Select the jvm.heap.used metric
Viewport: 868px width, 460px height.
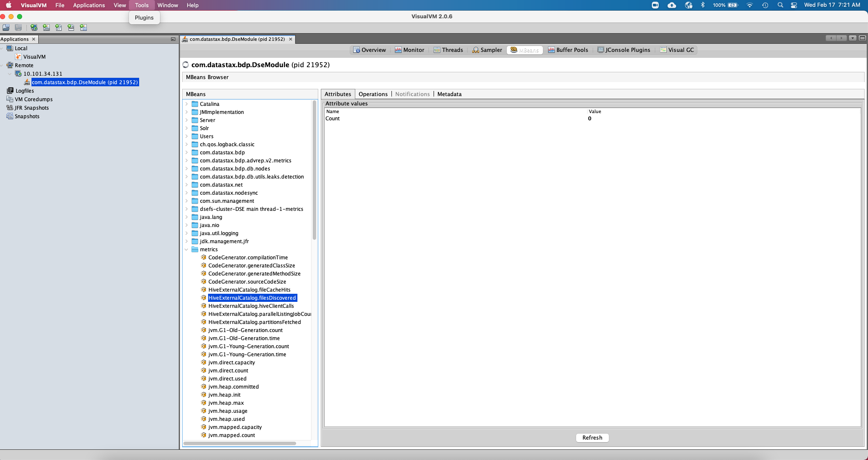(226, 419)
